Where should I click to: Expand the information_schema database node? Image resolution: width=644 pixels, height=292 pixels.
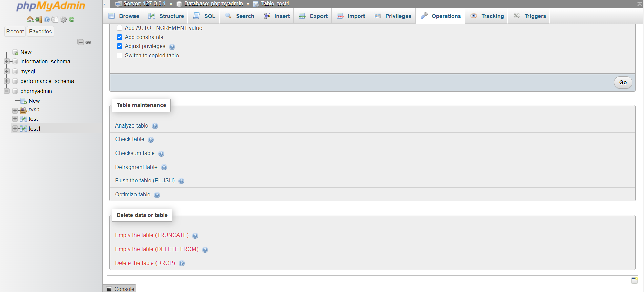[7, 61]
